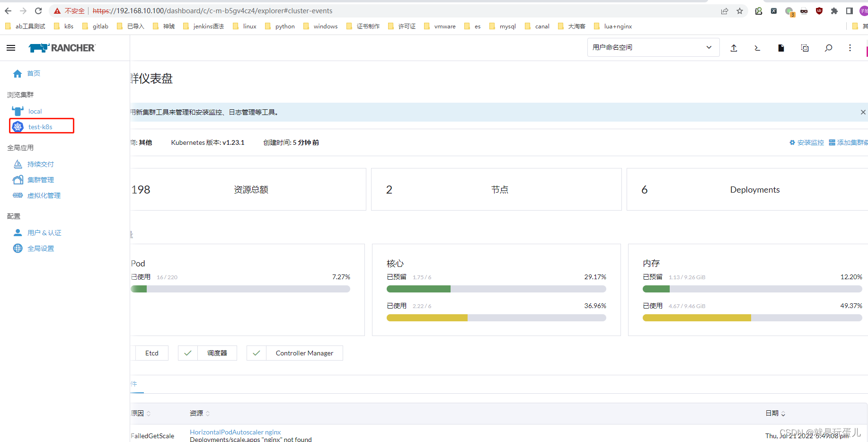Click the 调度器 scheduler status badge
Image resolution: width=868 pixels, height=442 pixels.
coord(207,353)
